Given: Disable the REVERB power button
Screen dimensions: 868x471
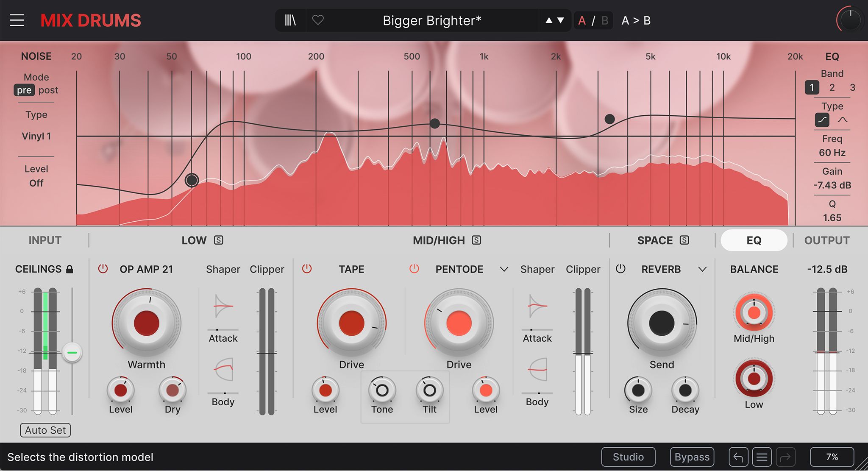Looking at the screenshot, I should 620,269.
